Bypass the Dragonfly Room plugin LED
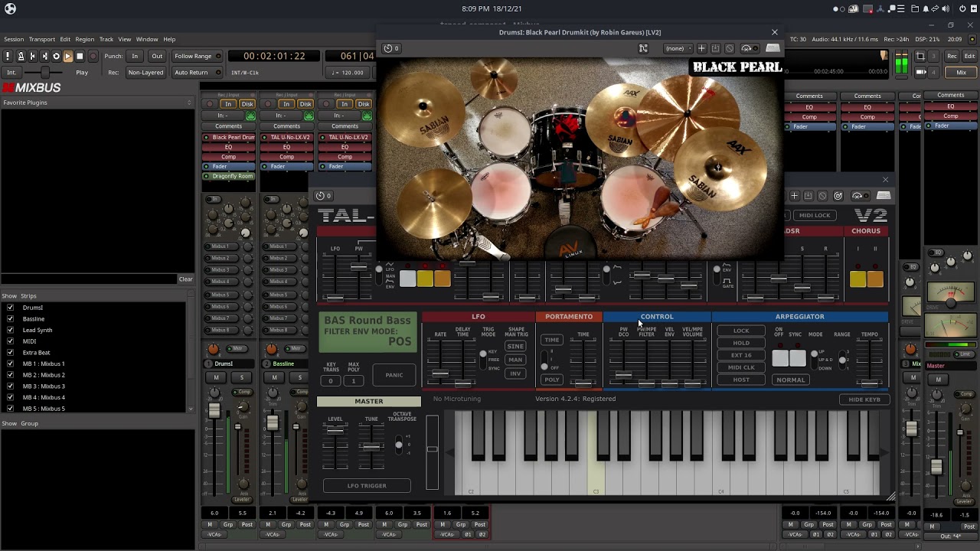Viewport: 980px width, 551px height. [x=207, y=176]
